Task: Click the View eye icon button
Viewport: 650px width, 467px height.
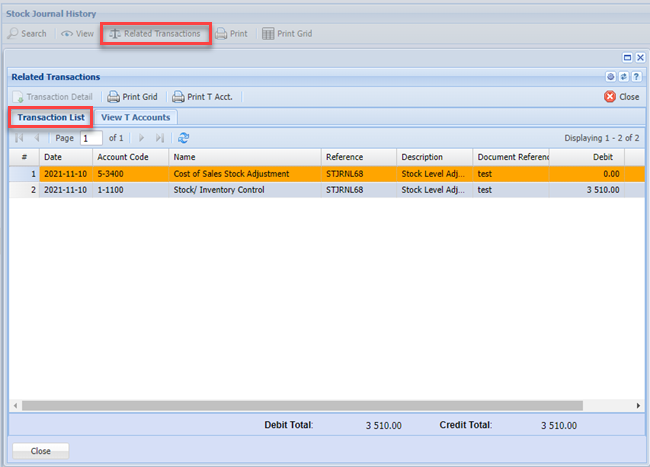Action: coord(77,34)
